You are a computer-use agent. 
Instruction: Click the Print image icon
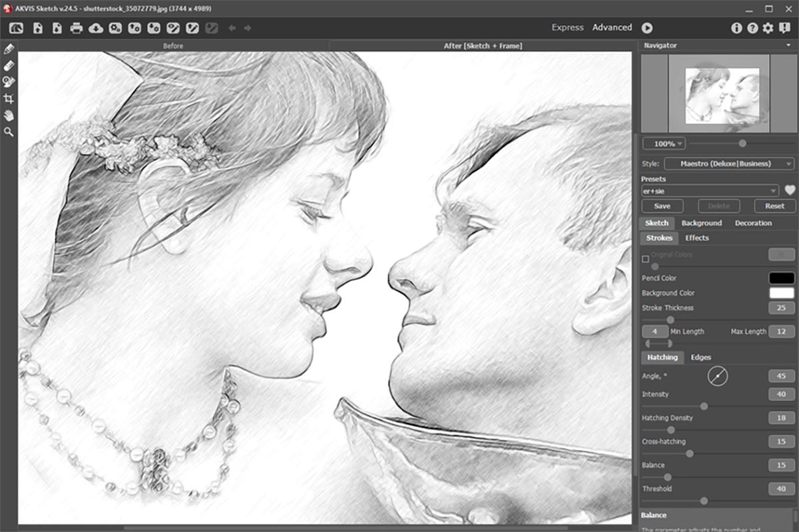point(77,28)
